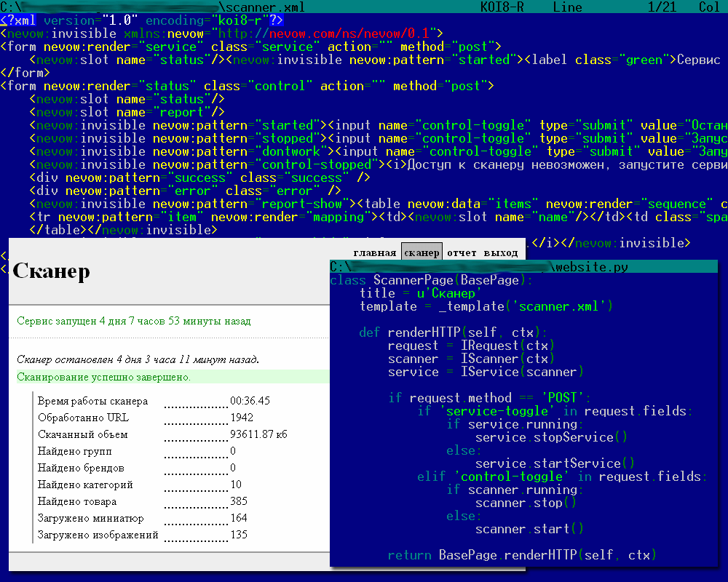This screenshot has height=582, width=728.
Task: Click 'Найдено категорий' row label
Action: click(x=85, y=485)
